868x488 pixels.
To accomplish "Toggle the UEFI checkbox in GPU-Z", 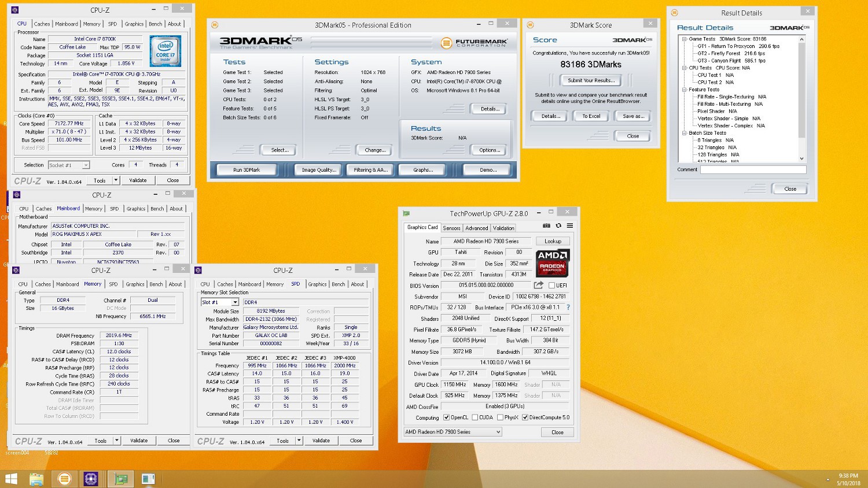I will (551, 285).
